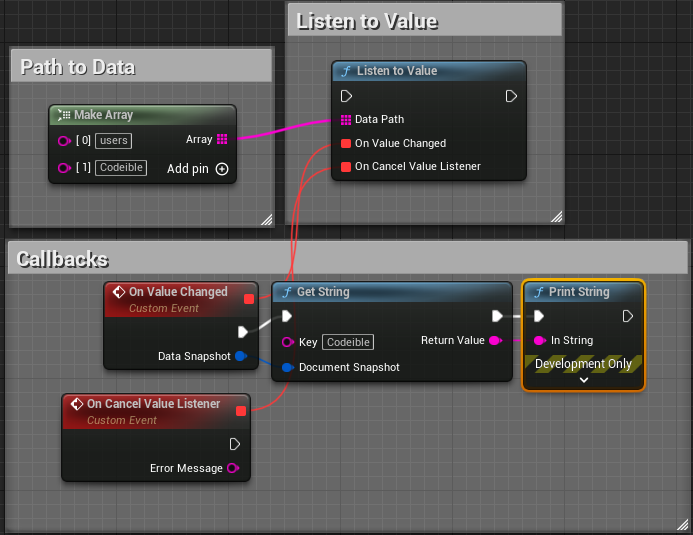
Task: Click the Get String output execution pin
Action: [x=497, y=316]
